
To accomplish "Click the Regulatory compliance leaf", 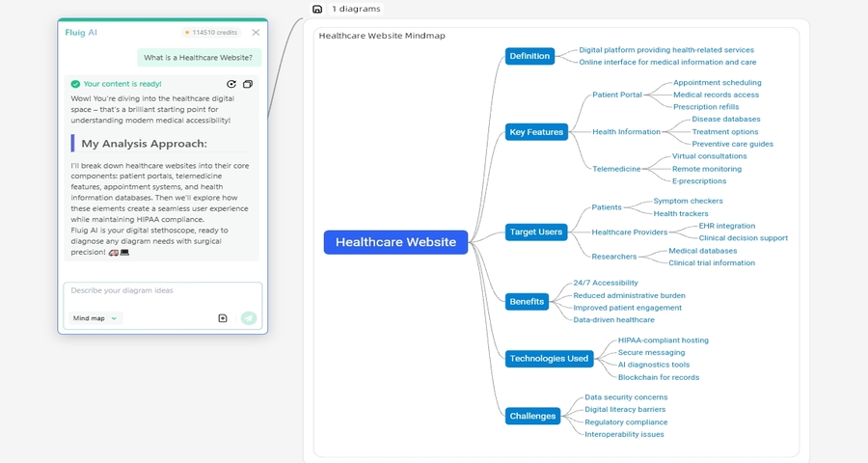I will tap(626, 422).
